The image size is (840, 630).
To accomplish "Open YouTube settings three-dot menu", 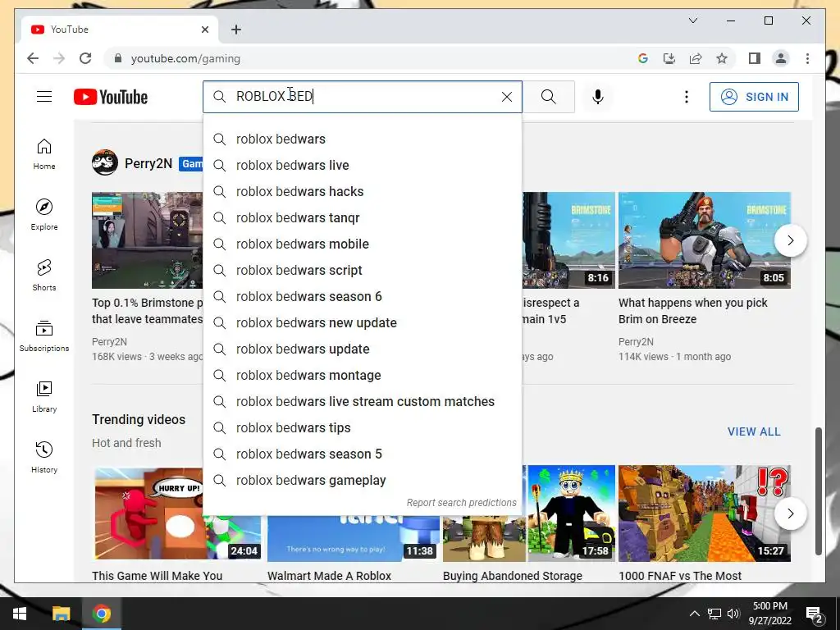I will (687, 97).
